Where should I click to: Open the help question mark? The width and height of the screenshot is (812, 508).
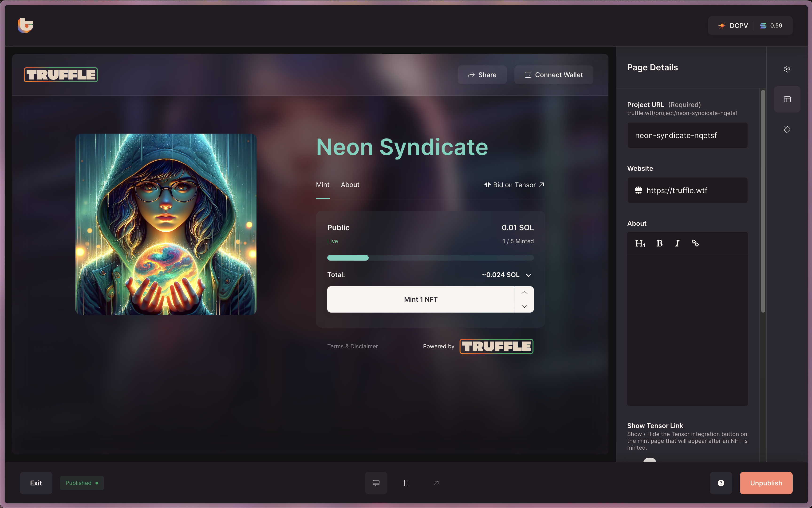[721, 483]
